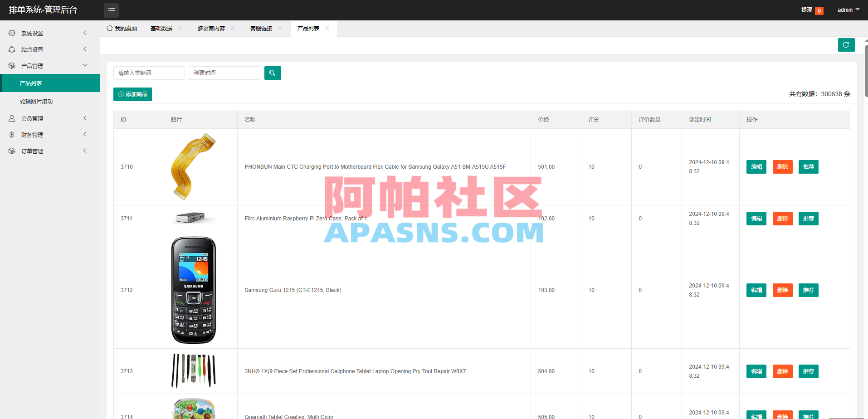
Task: Click the plus icon inside 添加商品 button
Action: click(121, 94)
